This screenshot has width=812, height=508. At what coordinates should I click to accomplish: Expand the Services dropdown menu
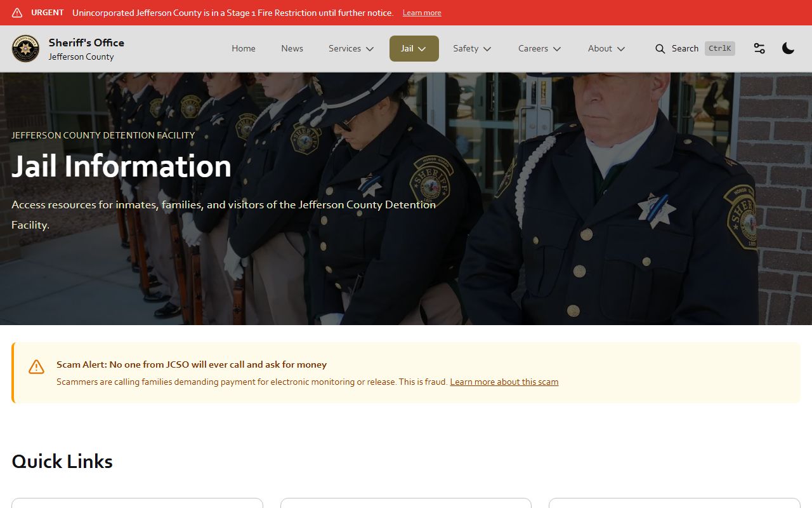tap(351, 49)
